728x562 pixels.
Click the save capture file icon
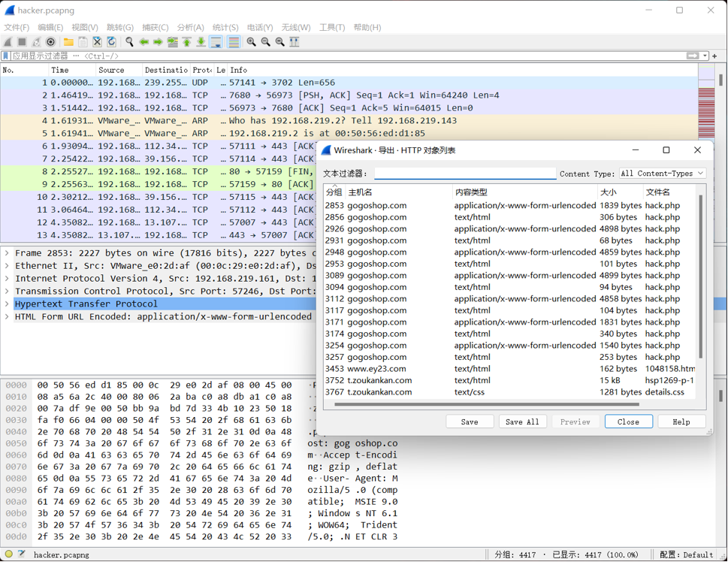click(x=83, y=42)
